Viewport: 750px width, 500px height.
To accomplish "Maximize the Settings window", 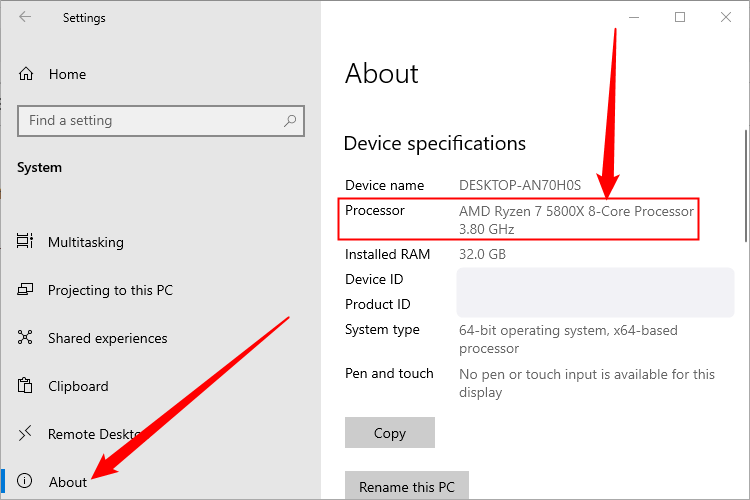I will pos(680,17).
